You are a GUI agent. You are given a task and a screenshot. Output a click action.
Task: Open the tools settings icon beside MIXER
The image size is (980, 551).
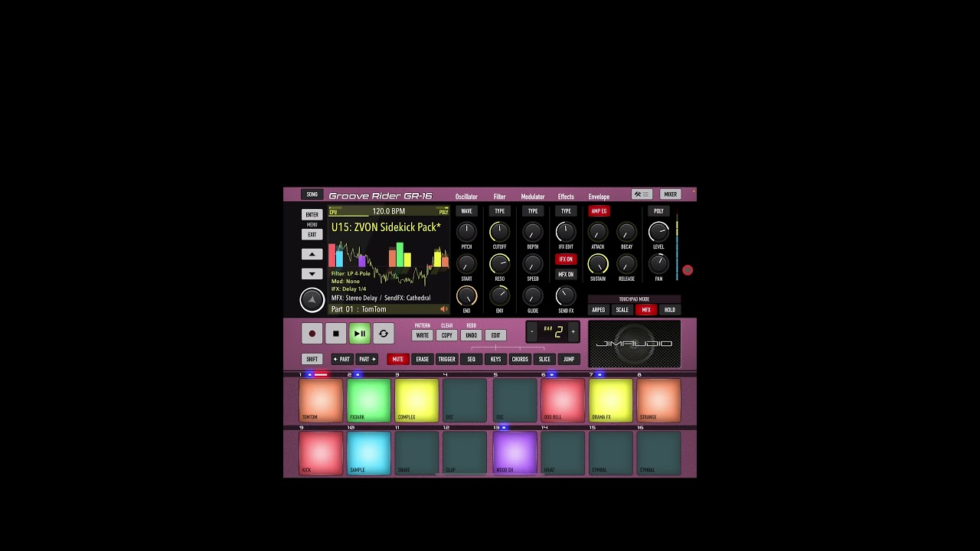click(642, 194)
